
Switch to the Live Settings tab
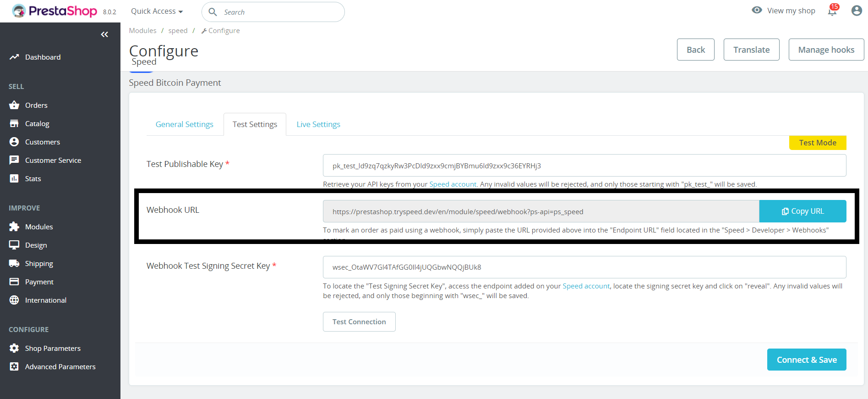tap(318, 124)
